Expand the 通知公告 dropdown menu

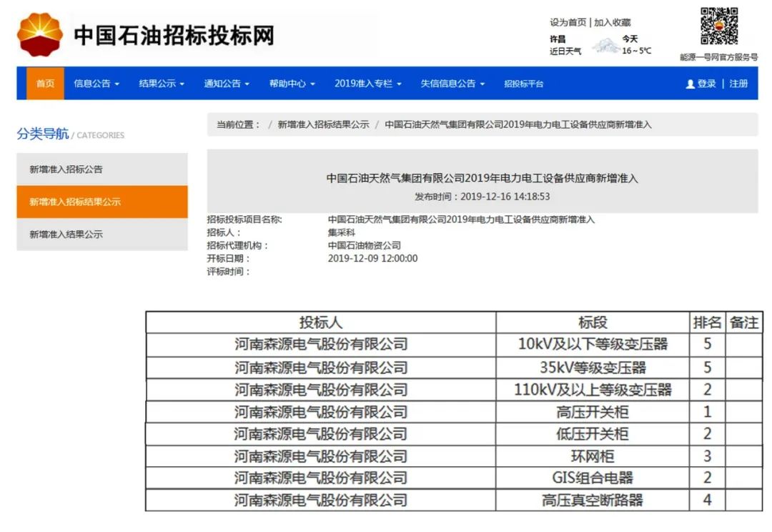click(x=227, y=84)
